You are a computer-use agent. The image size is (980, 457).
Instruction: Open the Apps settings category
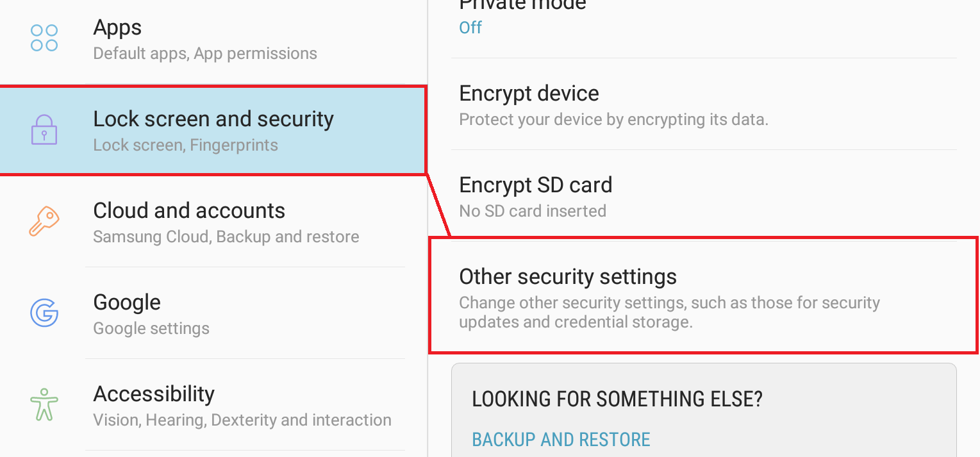pos(117,28)
